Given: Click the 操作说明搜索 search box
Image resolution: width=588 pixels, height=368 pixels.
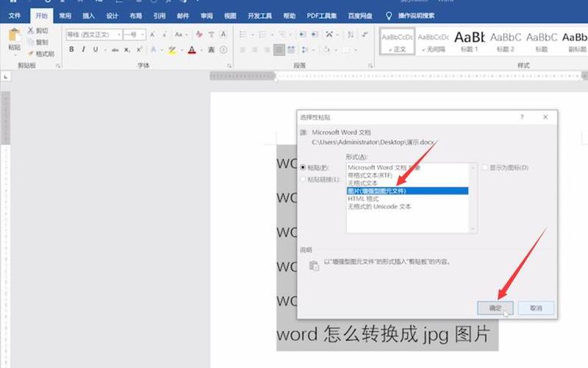Looking at the screenshot, I should [x=416, y=15].
